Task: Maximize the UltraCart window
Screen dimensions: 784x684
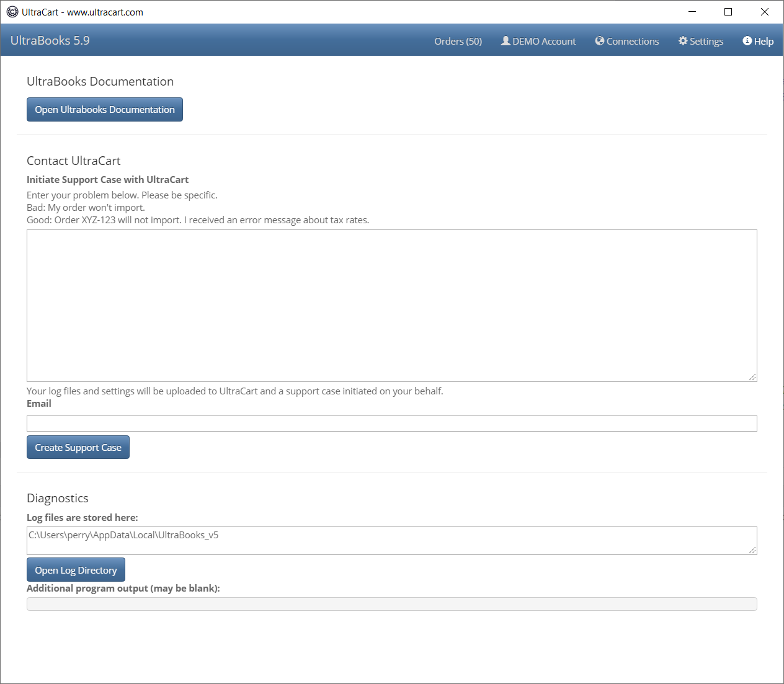Action: (x=728, y=12)
